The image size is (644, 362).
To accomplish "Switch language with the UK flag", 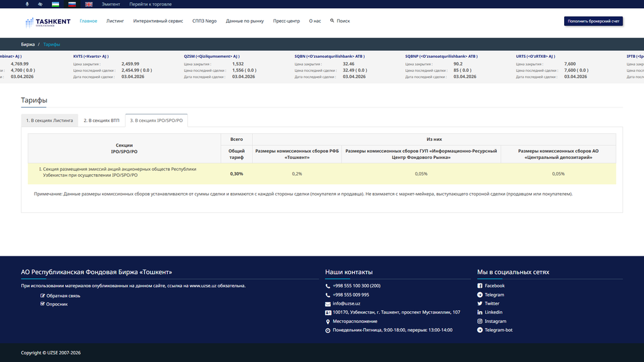I will click(89, 4).
